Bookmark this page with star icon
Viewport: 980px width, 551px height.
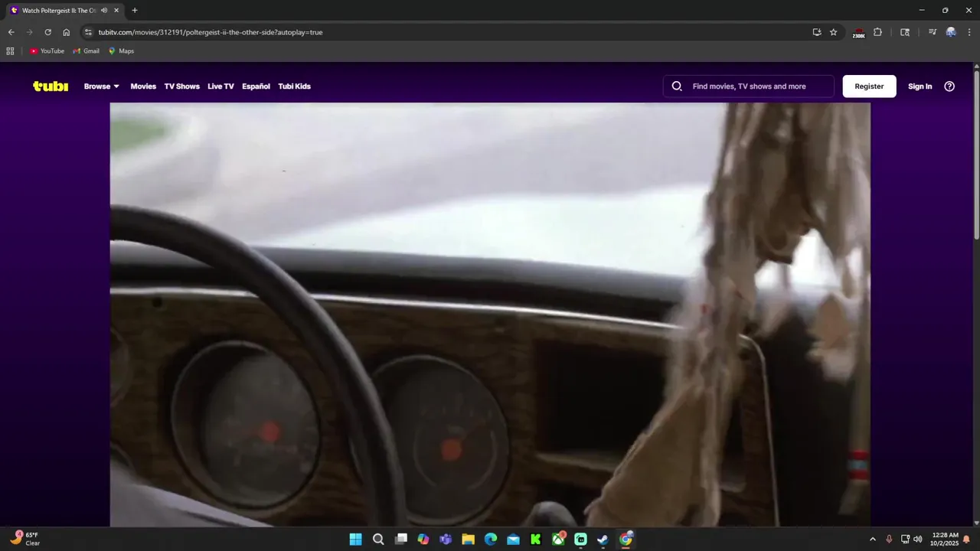click(834, 32)
